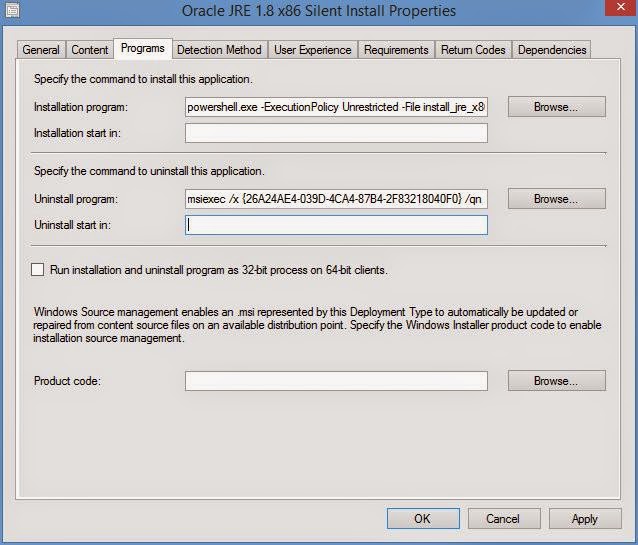
Task: Go to the User Experience tab
Action: pyautogui.click(x=312, y=50)
